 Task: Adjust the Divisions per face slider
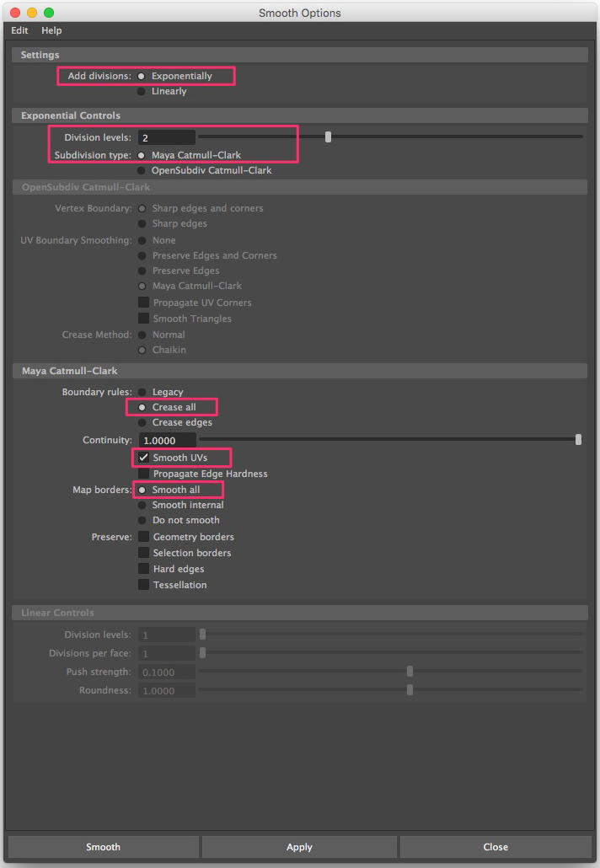202,652
